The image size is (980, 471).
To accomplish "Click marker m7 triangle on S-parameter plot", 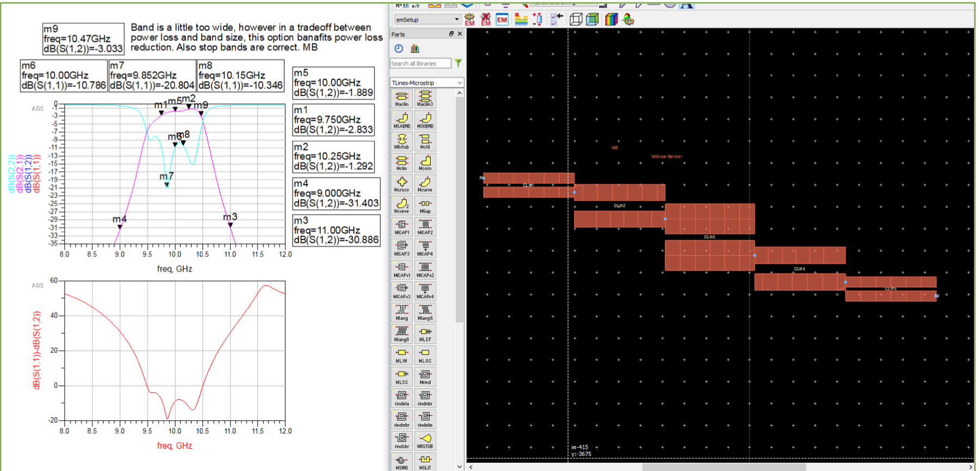I will pos(167,185).
